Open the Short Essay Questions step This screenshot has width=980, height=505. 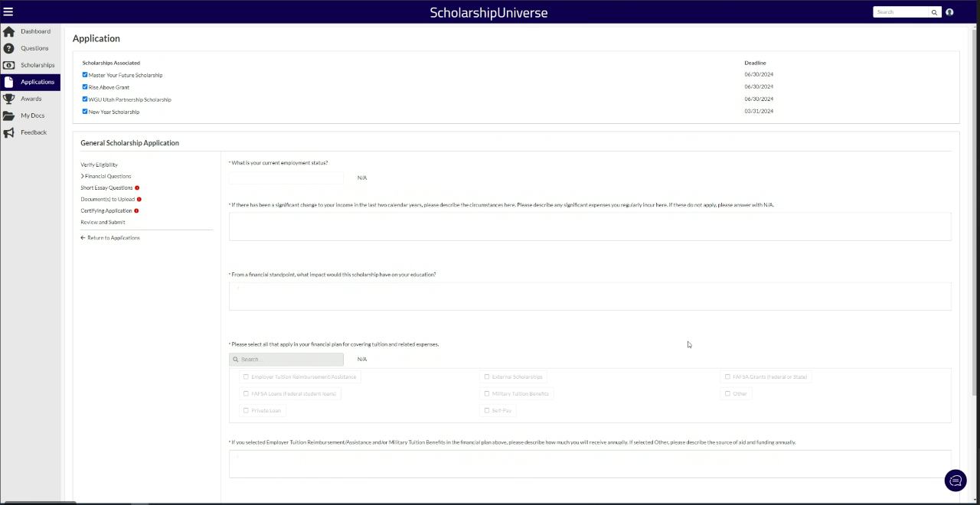pos(106,187)
